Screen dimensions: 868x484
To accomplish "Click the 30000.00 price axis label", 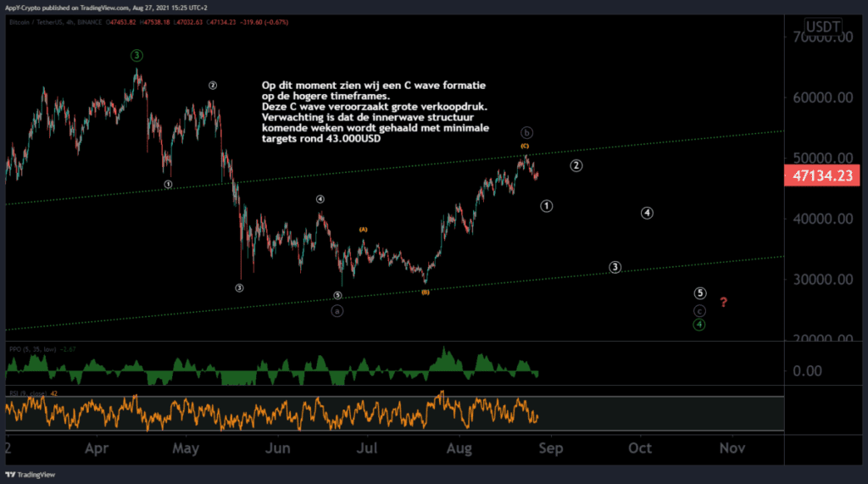I will (822, 279).
